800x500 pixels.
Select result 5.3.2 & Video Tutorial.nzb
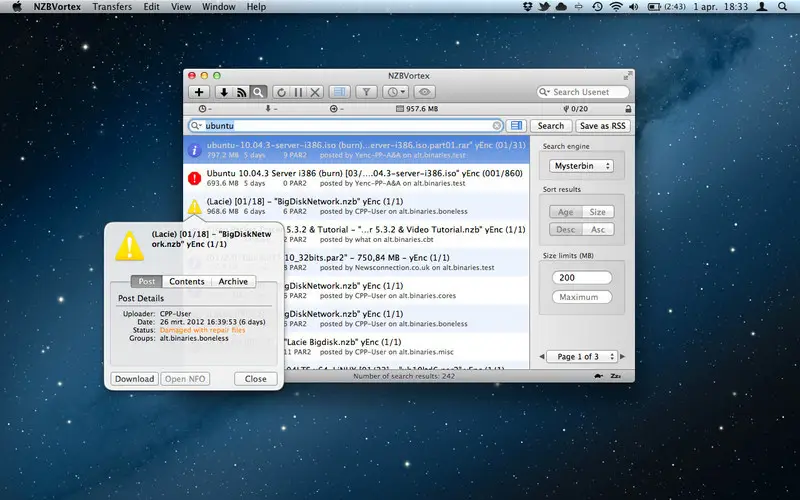coord(406,234)
